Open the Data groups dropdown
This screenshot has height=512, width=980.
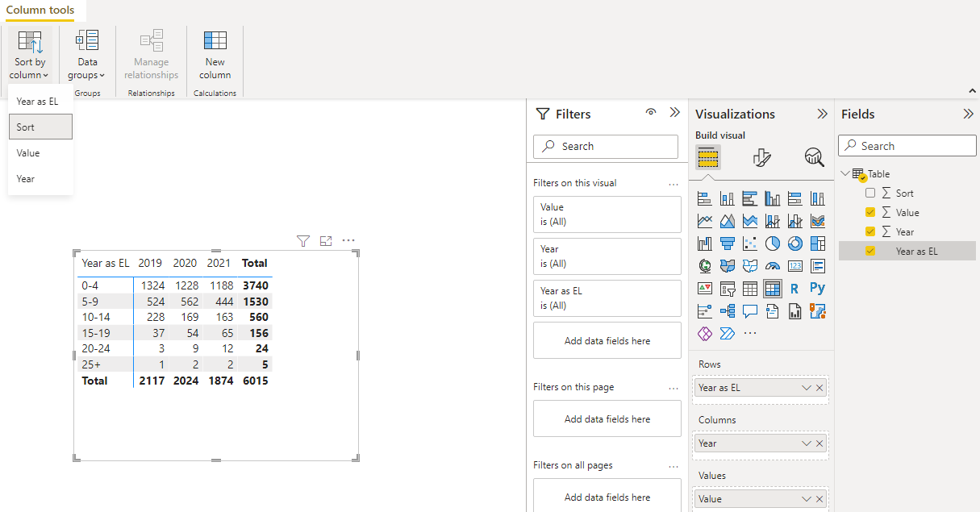point(86,54)
